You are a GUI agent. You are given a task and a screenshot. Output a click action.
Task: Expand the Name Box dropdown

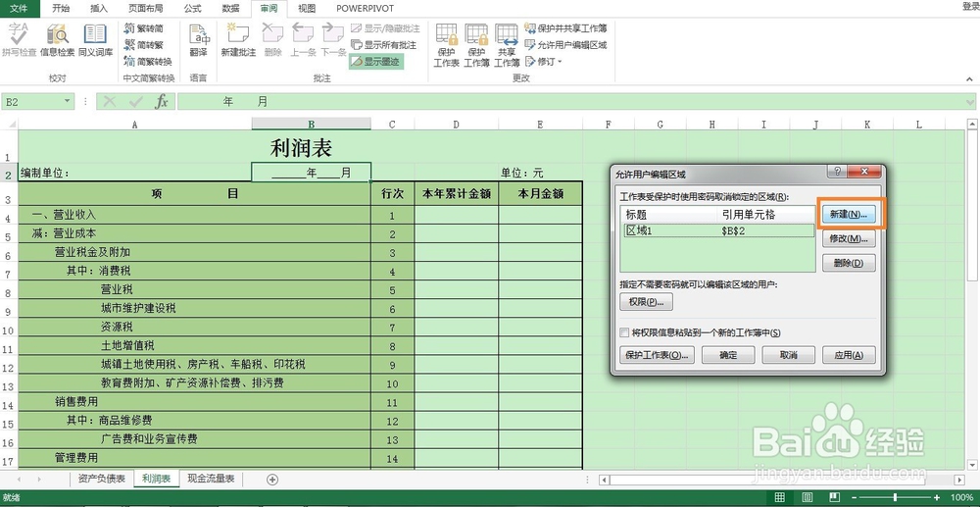pos(68,101)
